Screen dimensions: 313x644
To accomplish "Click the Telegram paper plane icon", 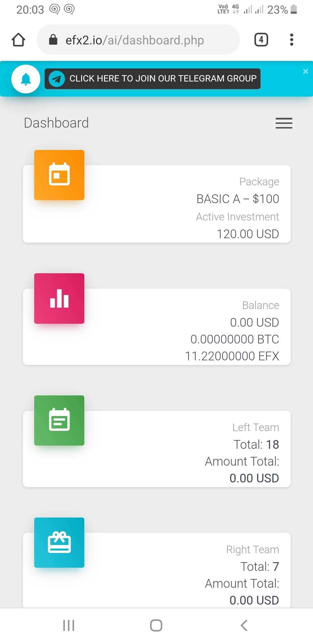I will pyautogui.click(x=57, y=79).
